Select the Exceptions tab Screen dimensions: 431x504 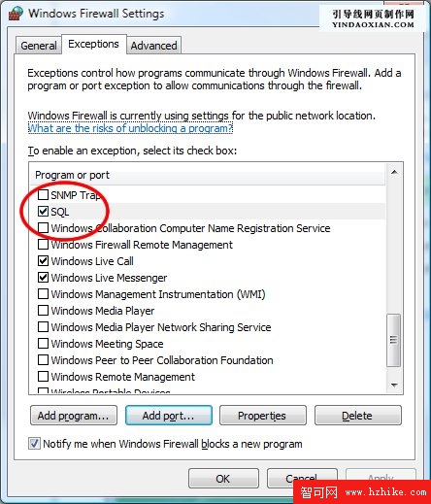93,44
